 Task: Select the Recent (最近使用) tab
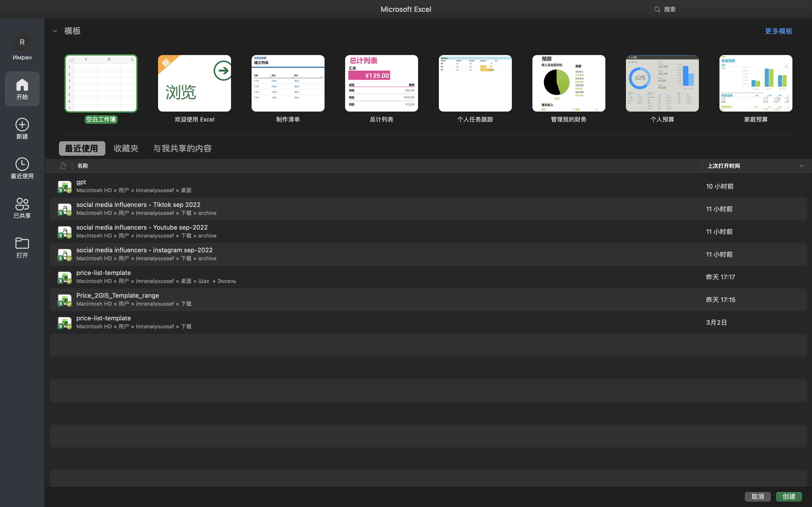pos(81,148)
